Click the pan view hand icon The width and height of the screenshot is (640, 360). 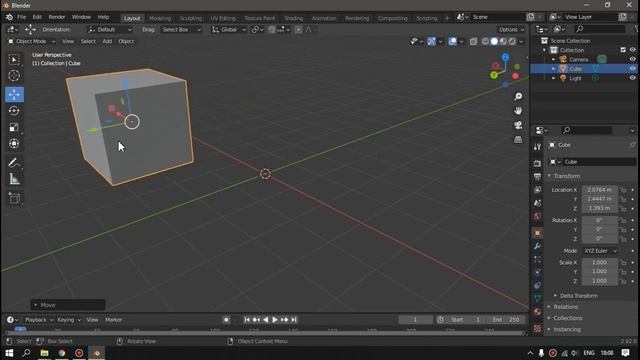[518, 111]
